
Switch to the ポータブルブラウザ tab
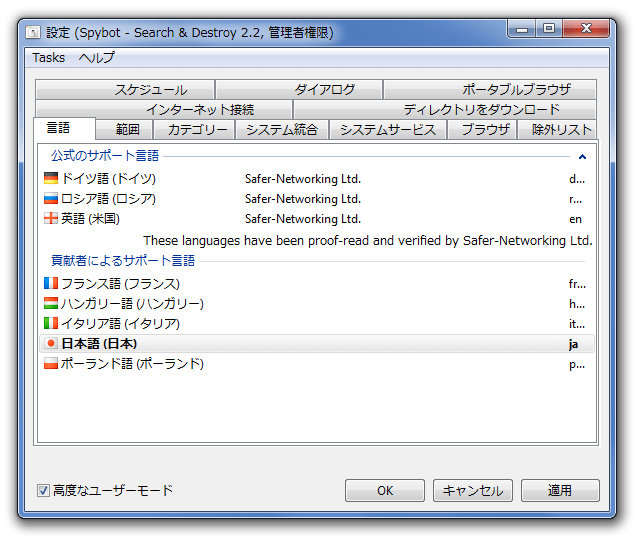coord(490,89)
